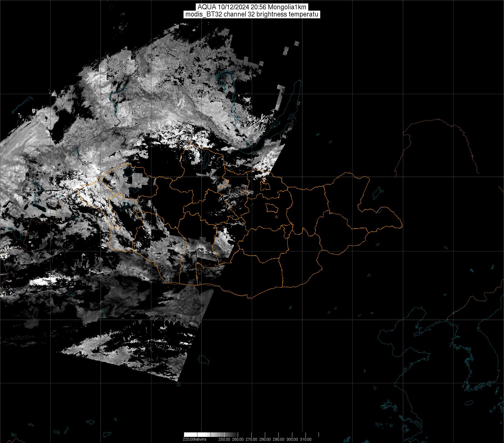Click the 290.00 legend label
504x443 pixels.
click(x=279, y=439)
